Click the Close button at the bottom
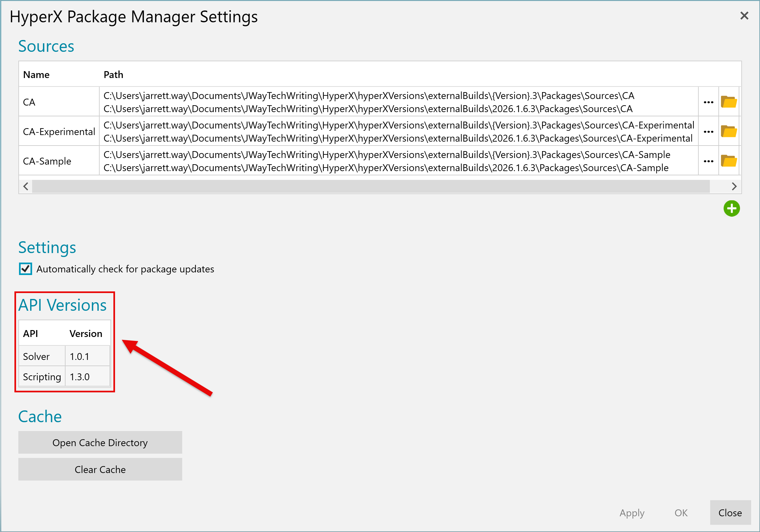Image resolution: width=760 pixels, height=532 pixels. pyautogui.click(x=730, y=512)
